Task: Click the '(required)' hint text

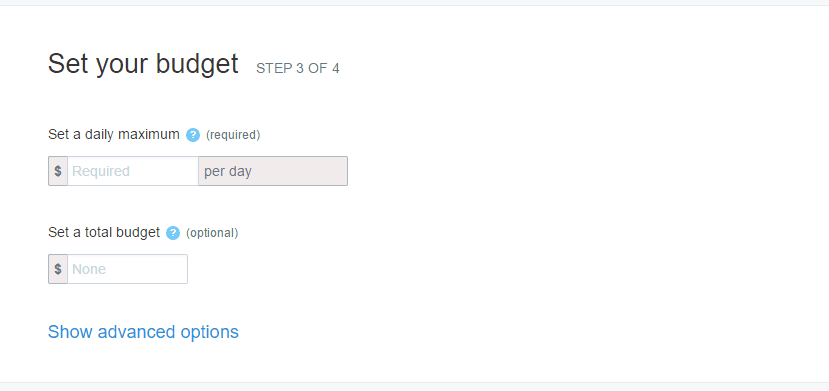Action: pos(233,135)
